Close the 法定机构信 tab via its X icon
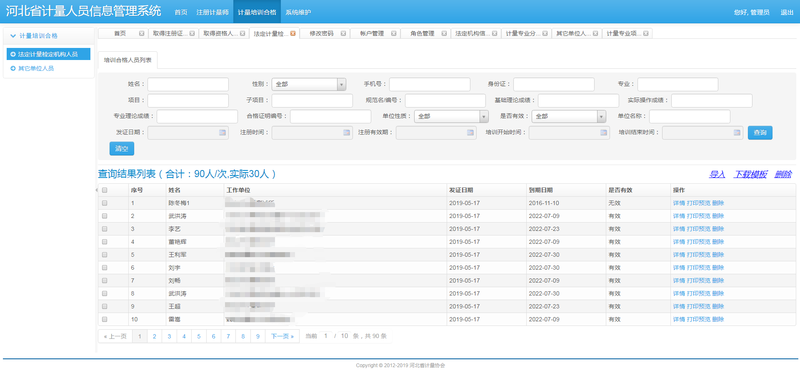The height and width of the screenshot is (373, 800). click(x=495, y=34)
